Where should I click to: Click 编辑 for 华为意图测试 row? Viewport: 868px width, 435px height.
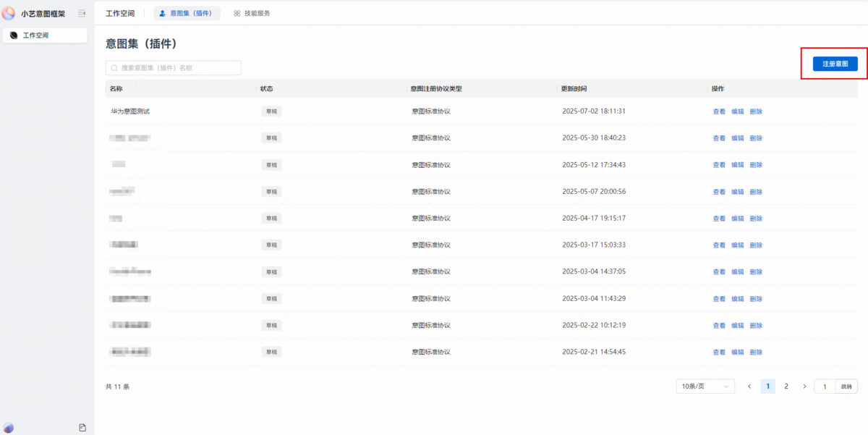click(x=737, y=111)
